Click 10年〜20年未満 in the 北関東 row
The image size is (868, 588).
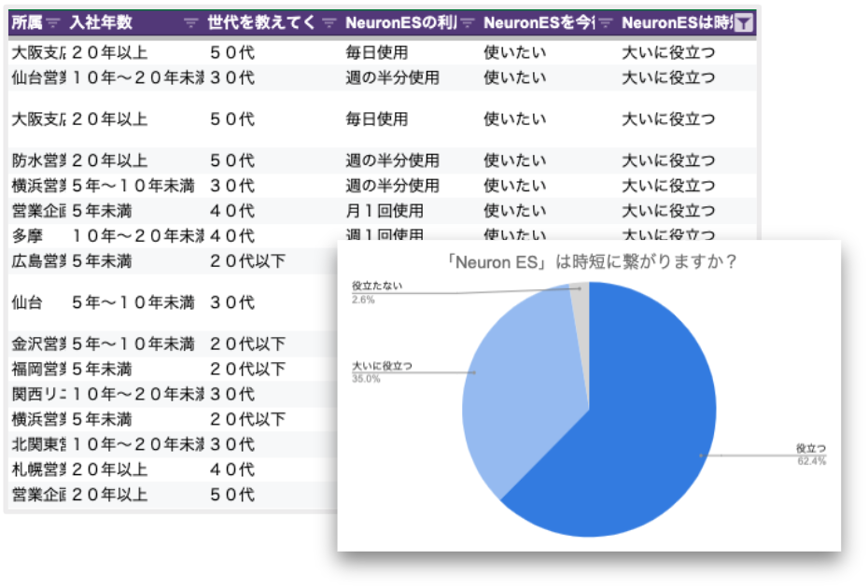138,444
